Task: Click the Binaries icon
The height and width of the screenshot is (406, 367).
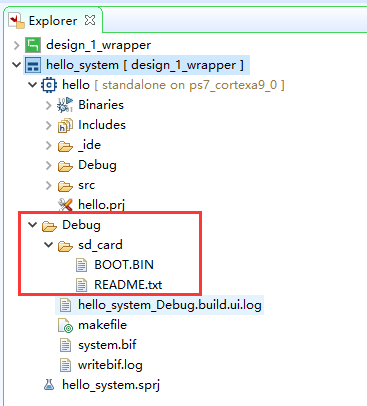Action: pos(65,105)
